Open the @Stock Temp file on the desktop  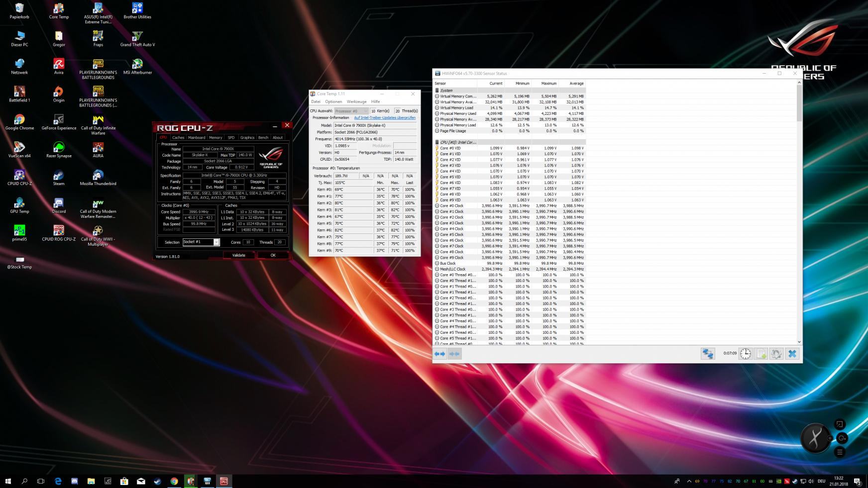(19, 263)
